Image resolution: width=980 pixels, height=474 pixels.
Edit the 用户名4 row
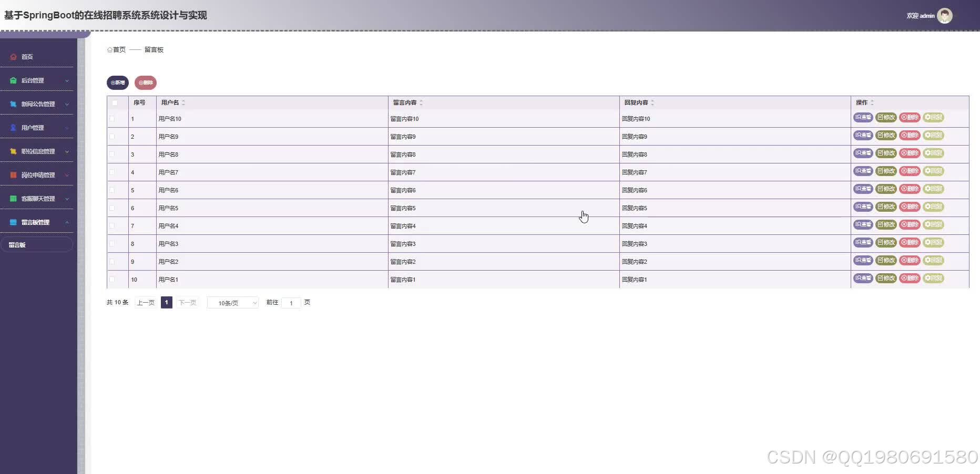click(x=886, y=224)
